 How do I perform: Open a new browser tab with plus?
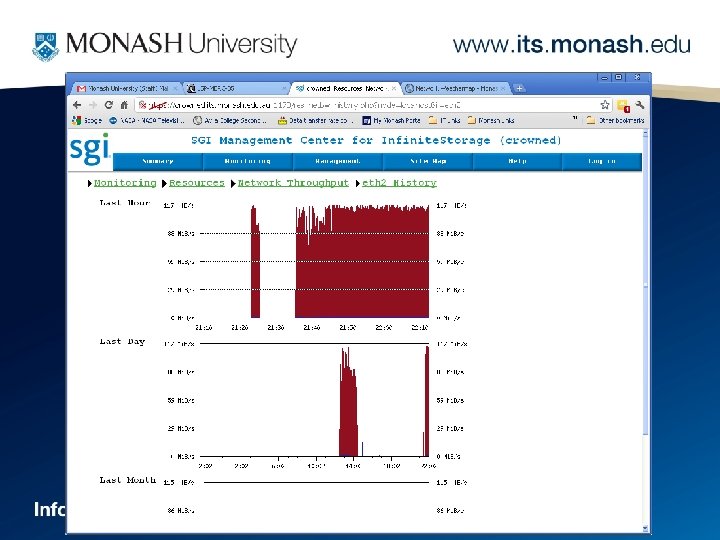click(519, 88)
